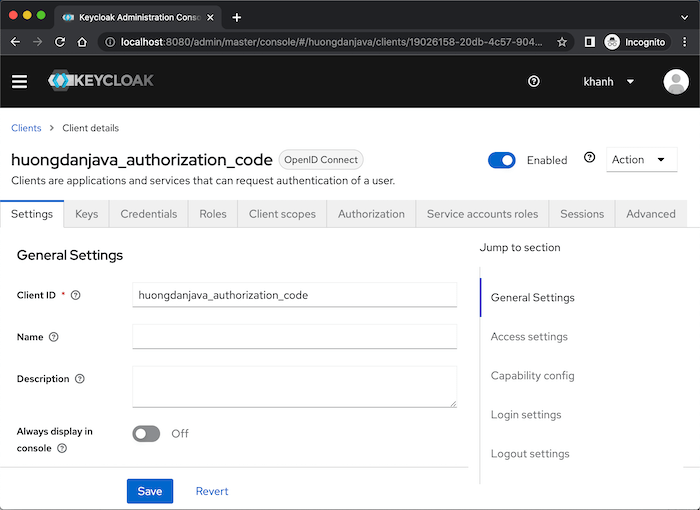
Task: Click help icon for Always display in console
Action: pos(62,448)
